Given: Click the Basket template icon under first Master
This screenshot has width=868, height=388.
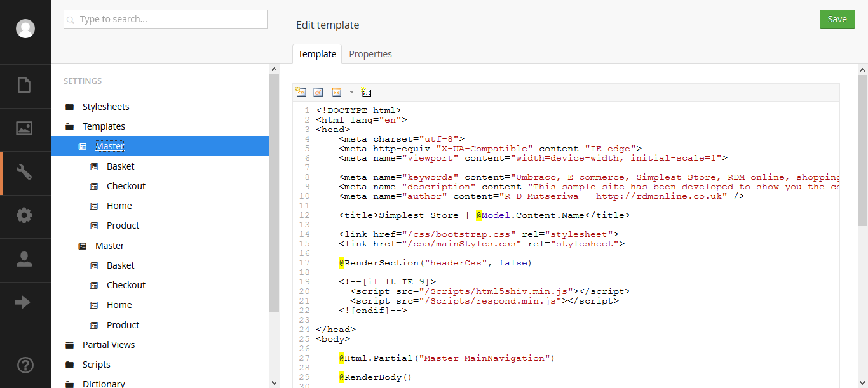Looking at the screenshot, I should (94, 166).
